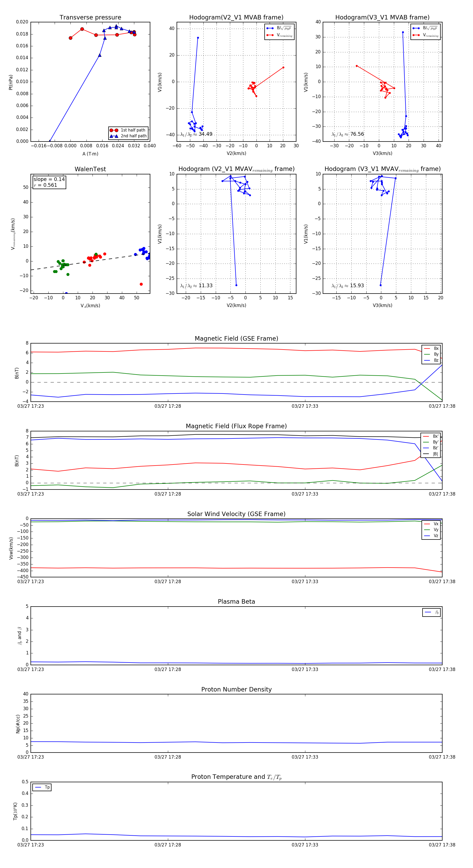473x868 pixels.
Task: Click 'V2(km/s)' label under MVAV remaining V2_V1 hodogram
Action: click(x=236, y=305)
